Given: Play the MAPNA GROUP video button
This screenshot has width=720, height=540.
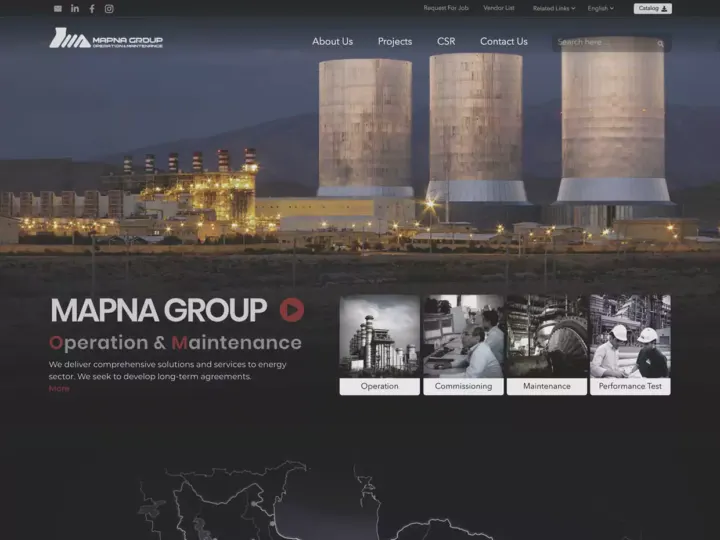Looking at the screenshot, I should (292, 309).
